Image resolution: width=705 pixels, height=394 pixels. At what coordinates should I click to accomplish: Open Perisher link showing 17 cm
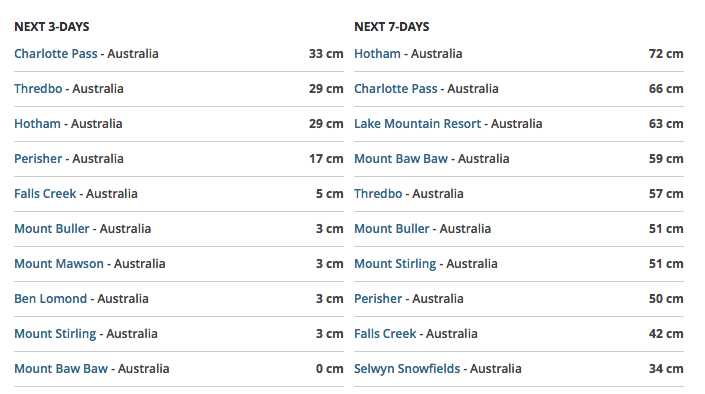tap(38, 159)
